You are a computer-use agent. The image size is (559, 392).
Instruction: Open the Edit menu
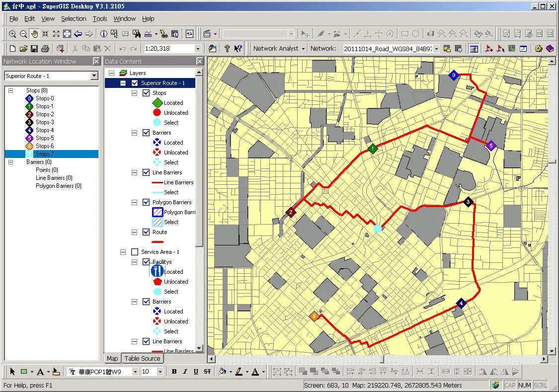click(x=30, y=19)
